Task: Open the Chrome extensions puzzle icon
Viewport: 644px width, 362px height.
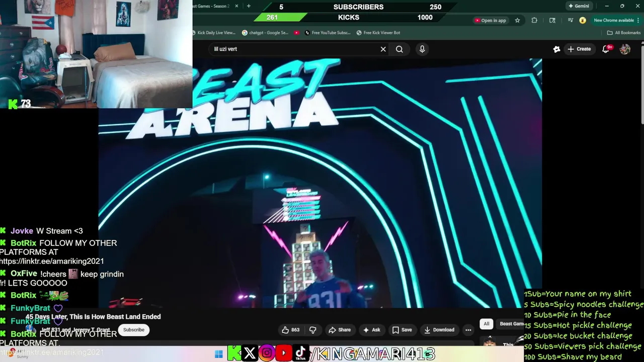Action: coord(534,21)
